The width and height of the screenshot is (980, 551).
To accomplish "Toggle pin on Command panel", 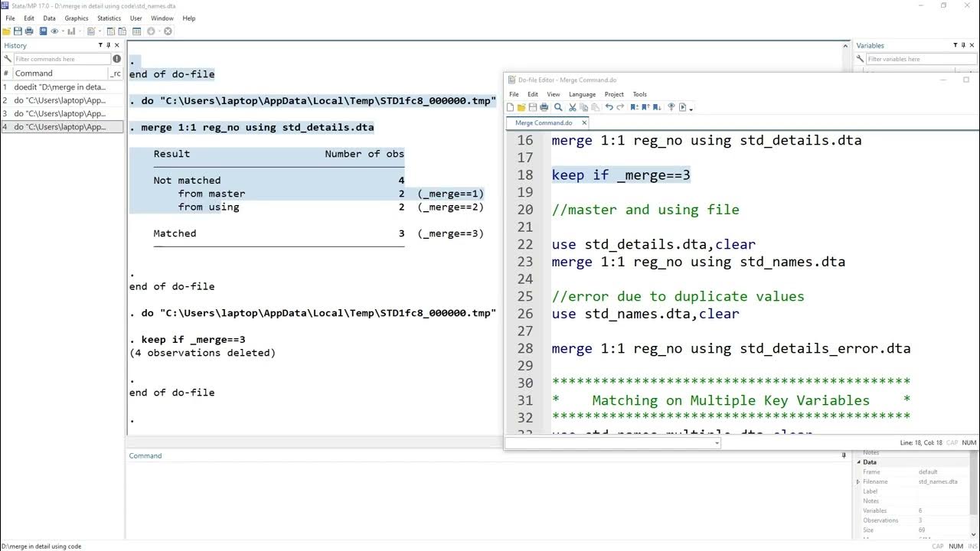I will [844, 455].
